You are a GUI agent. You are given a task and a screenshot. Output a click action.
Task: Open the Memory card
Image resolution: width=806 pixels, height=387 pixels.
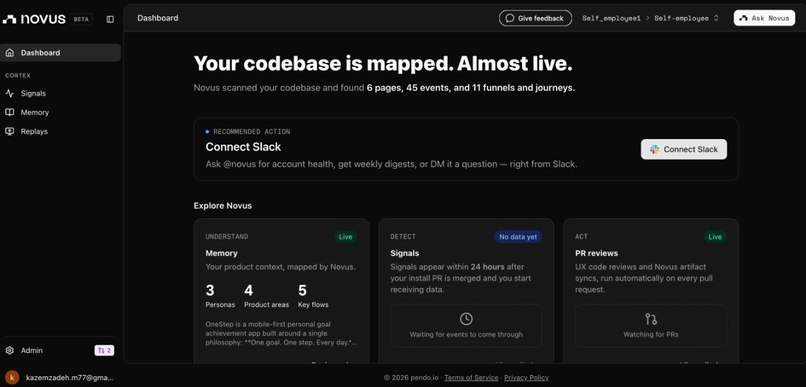click(x=282, y=290)
